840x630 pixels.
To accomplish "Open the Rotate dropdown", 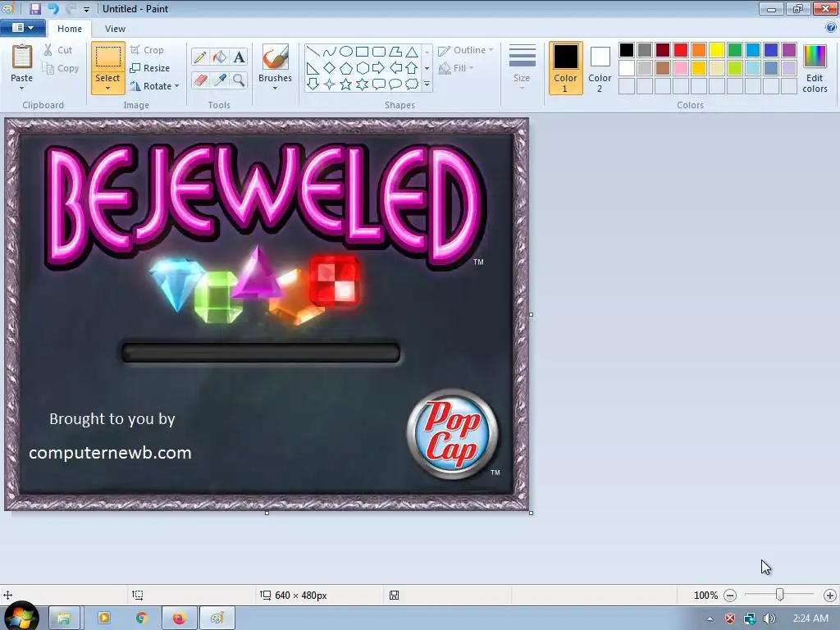I will point(153,85).
